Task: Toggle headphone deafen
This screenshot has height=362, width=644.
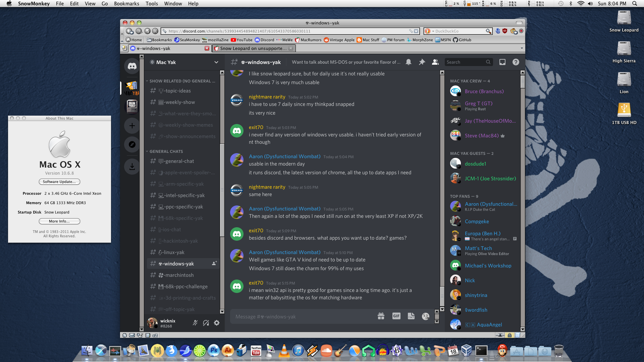Action: pyautogui.click(x=206, y=323)
